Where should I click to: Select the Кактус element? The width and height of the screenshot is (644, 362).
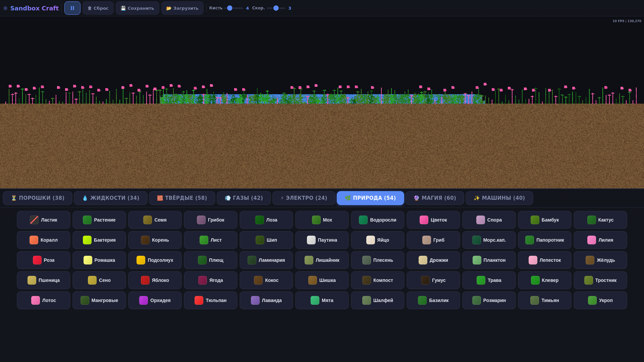coord(600,220)
